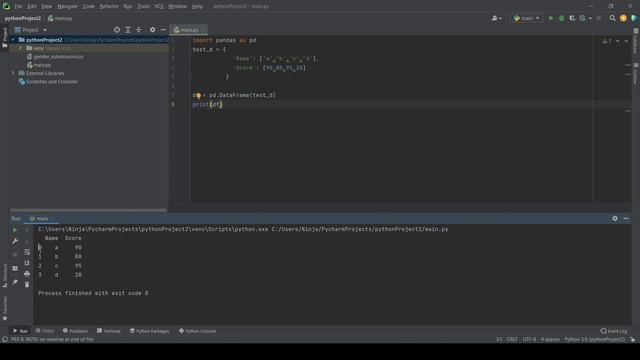Clear Run output with trash icon

click(x=27, y=284)
